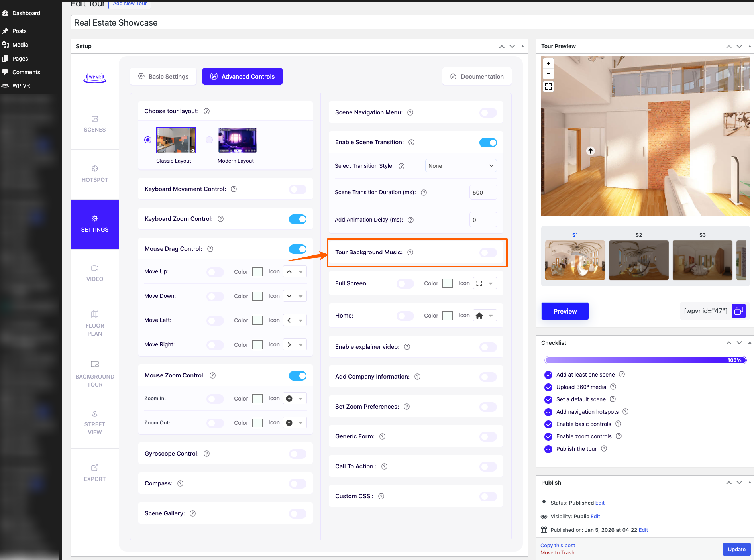The height and width of the screenshot is (560, 754).
Task: Pick the Full Screen color swatch
Action: click(x=448, y=283)
